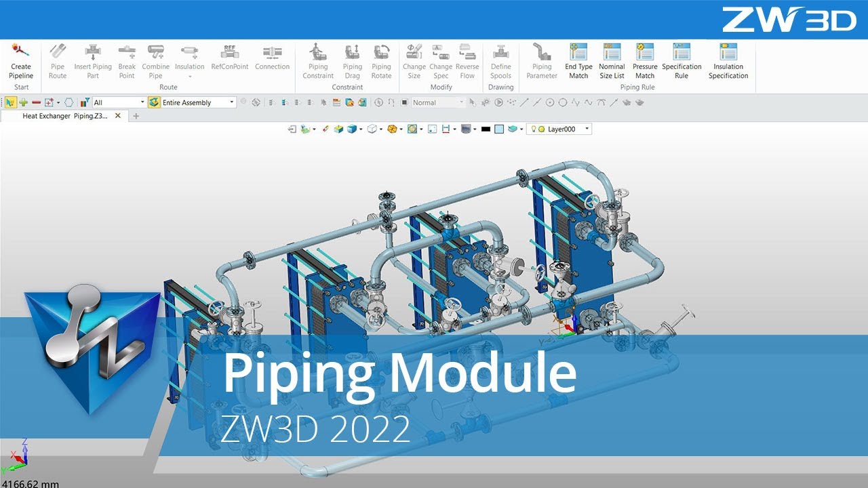Toggle the pick selection arrow tool
Screen dimensions: 868x488
pyautogui.click(x=10, y=102)
